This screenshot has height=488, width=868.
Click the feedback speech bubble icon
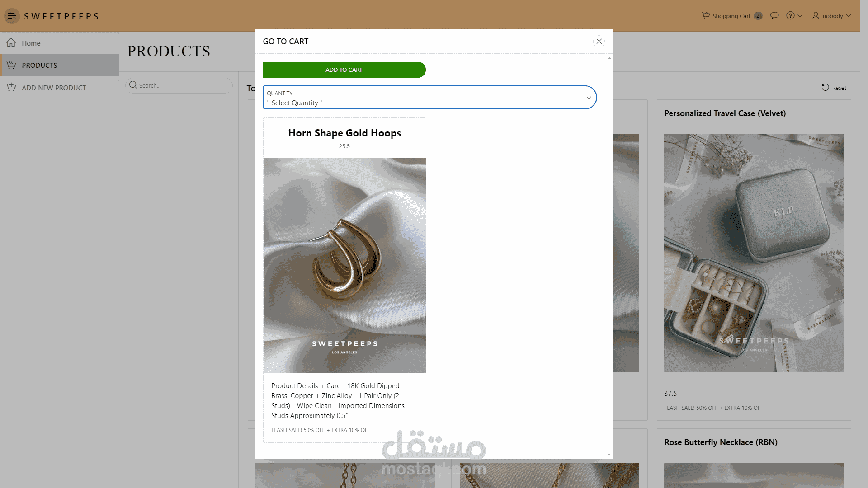coord(774,16)
